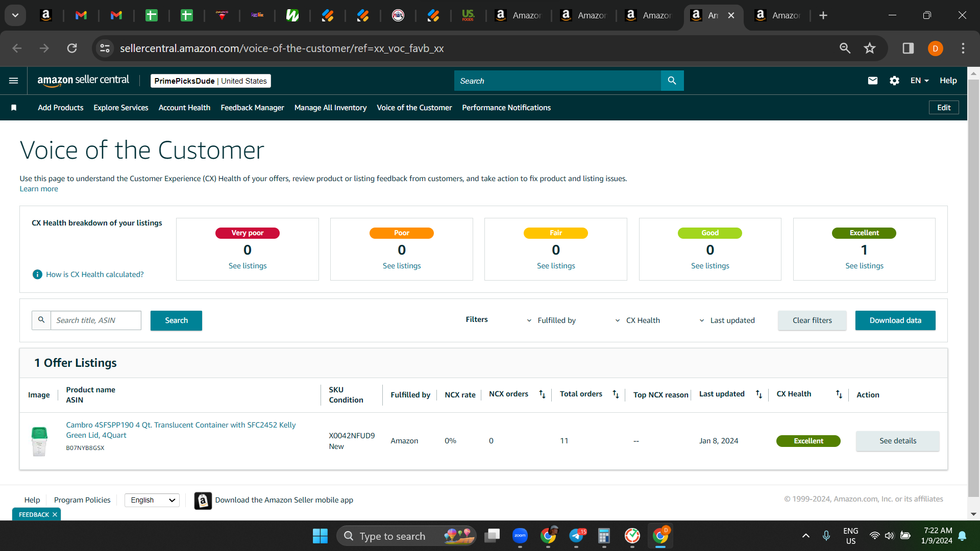Open Chrome profile avatar D
980x551 pixels.
(x=935, y=48)
